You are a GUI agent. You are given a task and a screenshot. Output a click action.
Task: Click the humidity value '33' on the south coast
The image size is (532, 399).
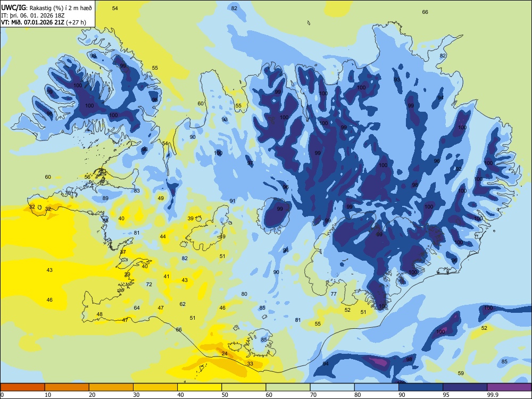[x=250, y=364]
